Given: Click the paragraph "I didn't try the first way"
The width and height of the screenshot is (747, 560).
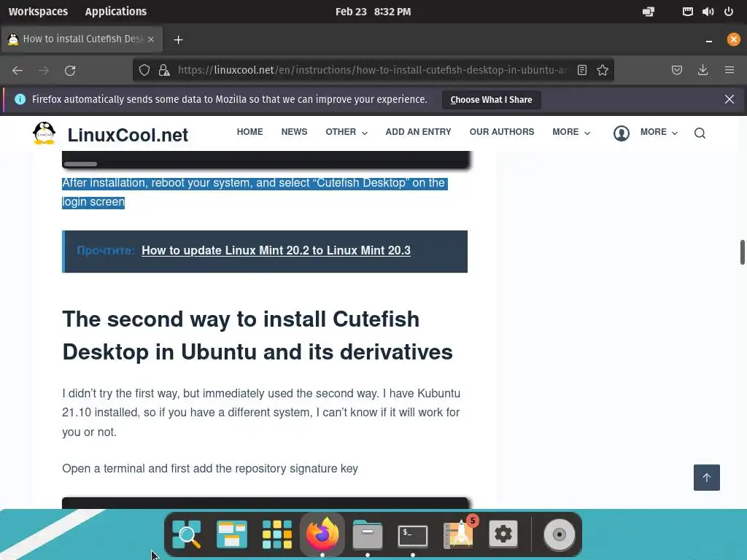Looking at the screenshot, I should (x=261, y=413).
